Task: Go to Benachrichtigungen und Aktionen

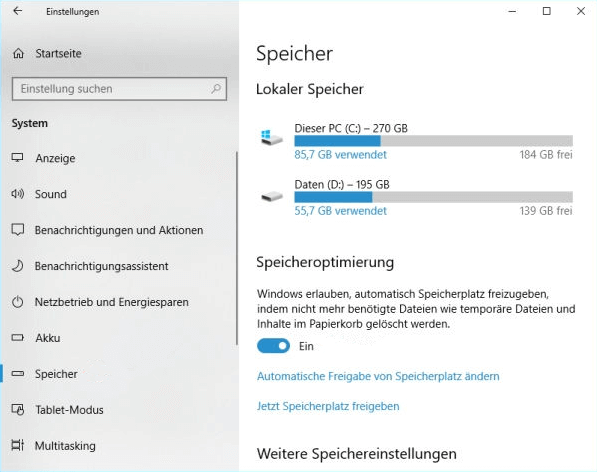Action: tap(119, 230)
